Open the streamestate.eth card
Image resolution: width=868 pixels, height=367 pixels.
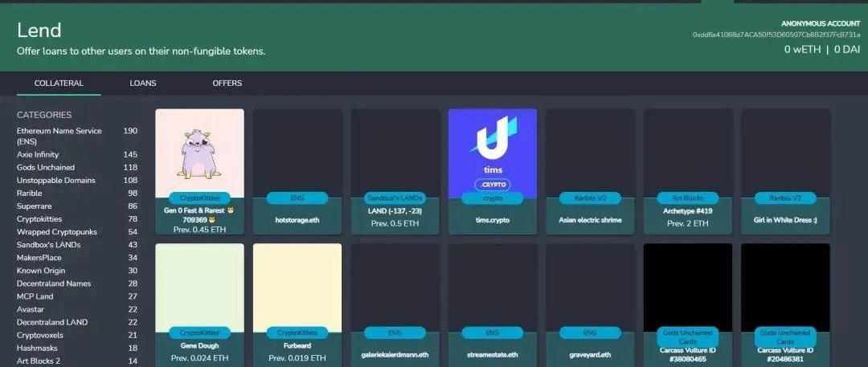point(493,305)
